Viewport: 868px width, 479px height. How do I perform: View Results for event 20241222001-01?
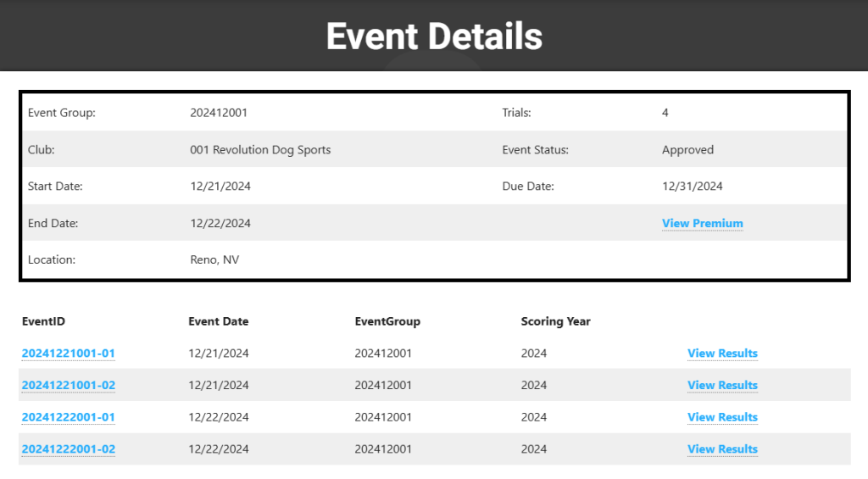tap(722, 417)
